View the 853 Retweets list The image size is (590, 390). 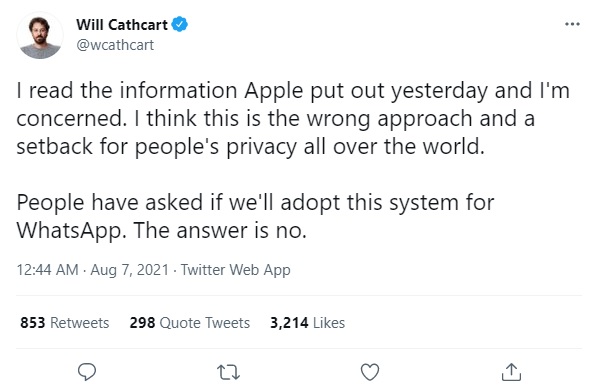point(65,323)
